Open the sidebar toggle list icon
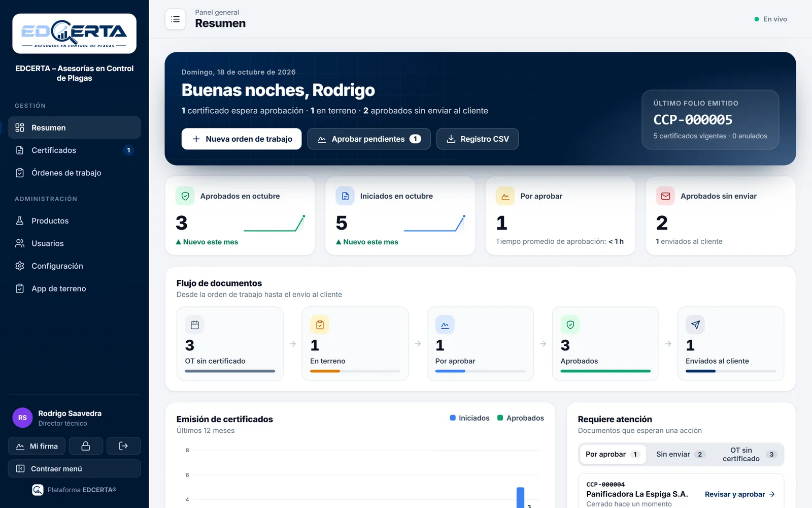 coord(175,19)
